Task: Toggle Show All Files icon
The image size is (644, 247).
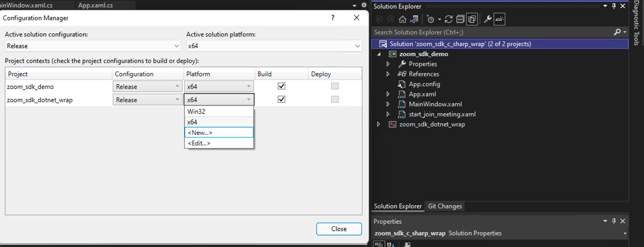Action: point(471,20)
